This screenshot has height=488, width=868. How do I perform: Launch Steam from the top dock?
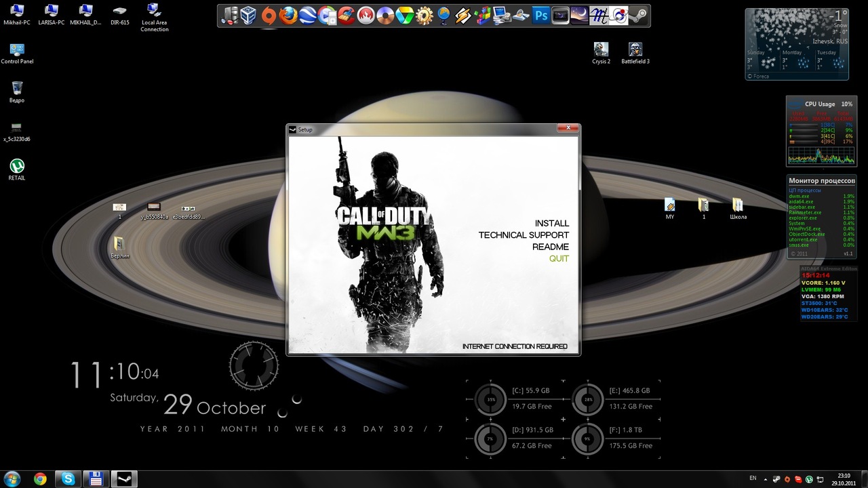point(638,16)
